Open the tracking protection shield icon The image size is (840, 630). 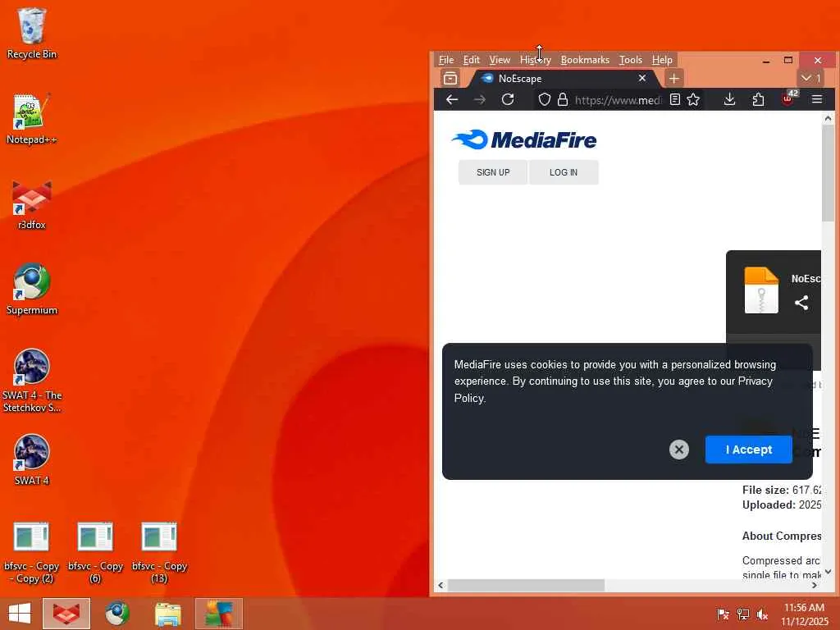pyautogui.click(x=545, y=99)
